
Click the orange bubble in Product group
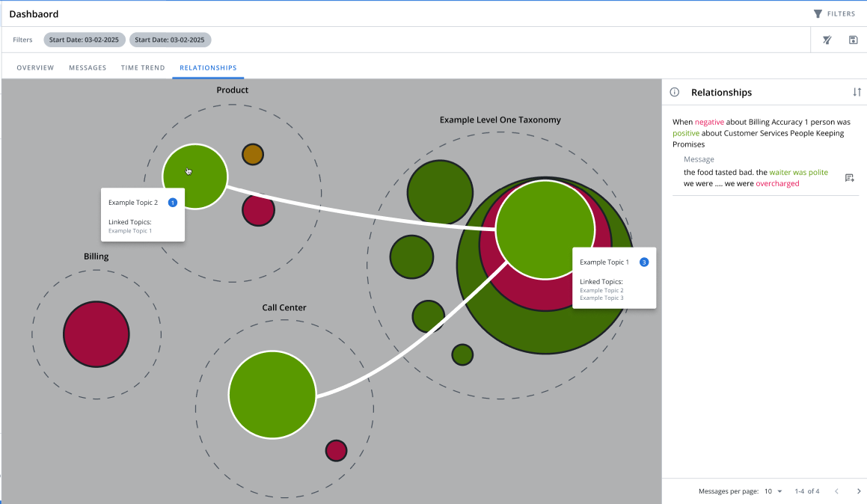(x=253, y=155)
